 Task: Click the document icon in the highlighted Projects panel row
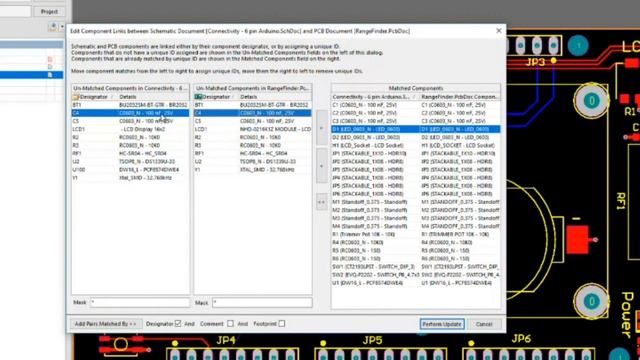[x=50, y=75]
